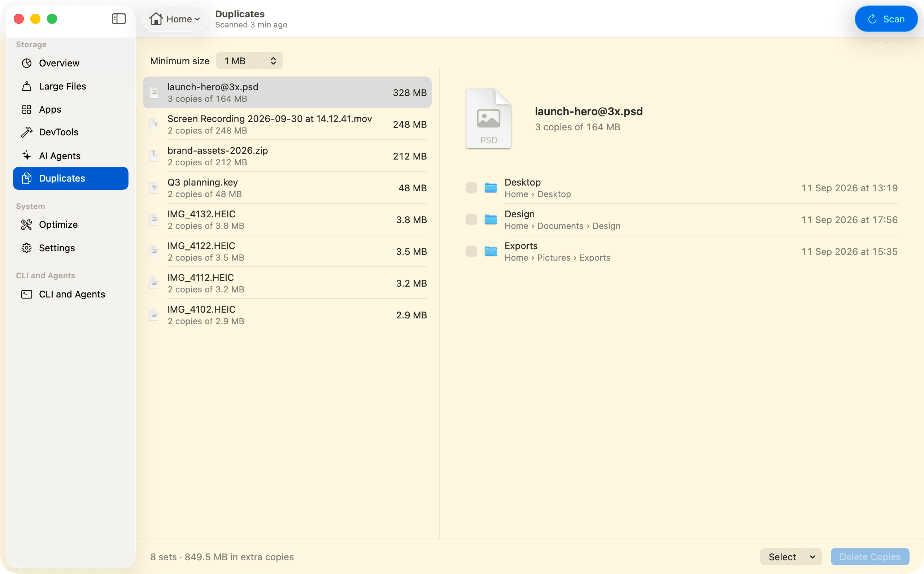Click the Delete Copies button
The image size is (924, 574).
point(870,557)
